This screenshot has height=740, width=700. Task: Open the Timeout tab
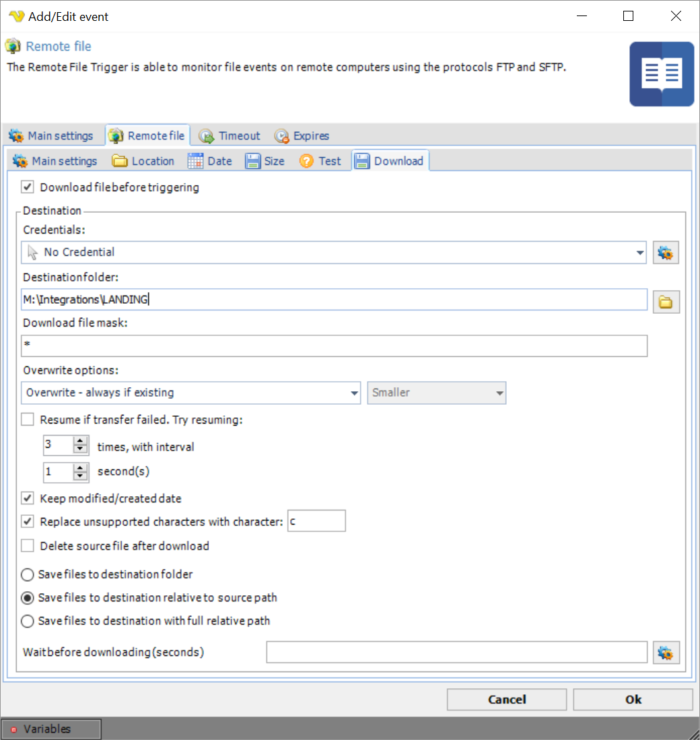[230, 136]
